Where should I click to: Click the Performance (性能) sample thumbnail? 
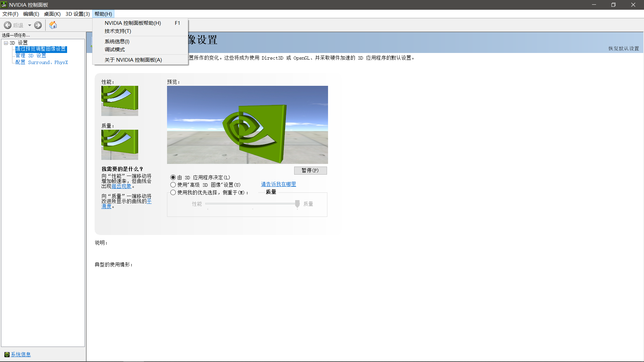pos(120,101)
